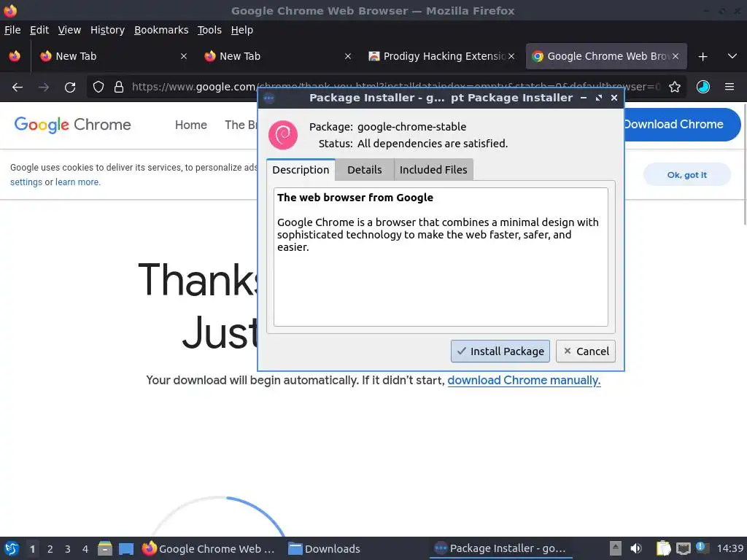
Task: Open the History menu
Action: [x=107, y=30]
